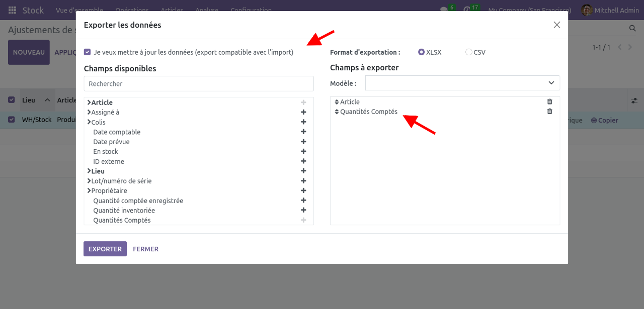Click plus icon next to Date comptable
The width and height of the screenshot is (644, 309).
tap(303, 132)
